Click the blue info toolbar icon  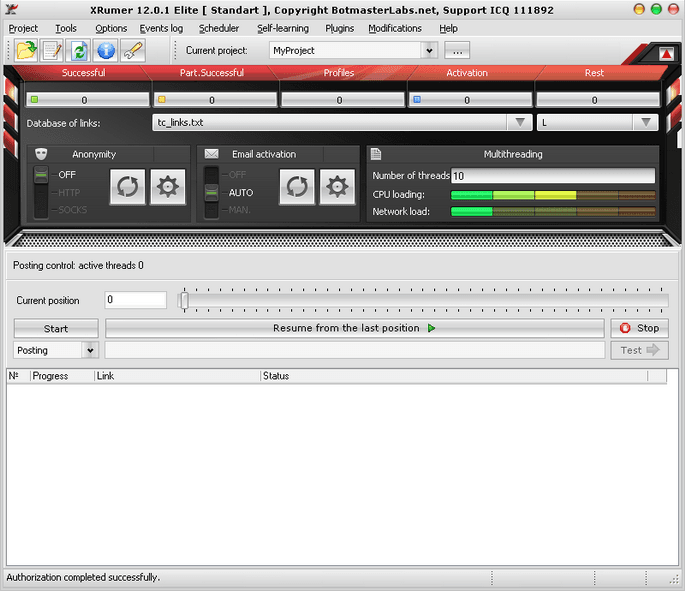pos(105,50)
